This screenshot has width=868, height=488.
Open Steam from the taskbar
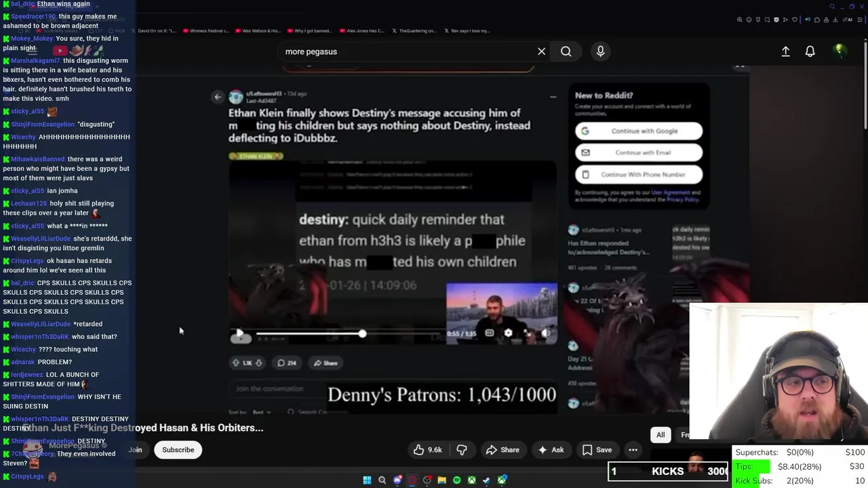[x=486, y=480]
